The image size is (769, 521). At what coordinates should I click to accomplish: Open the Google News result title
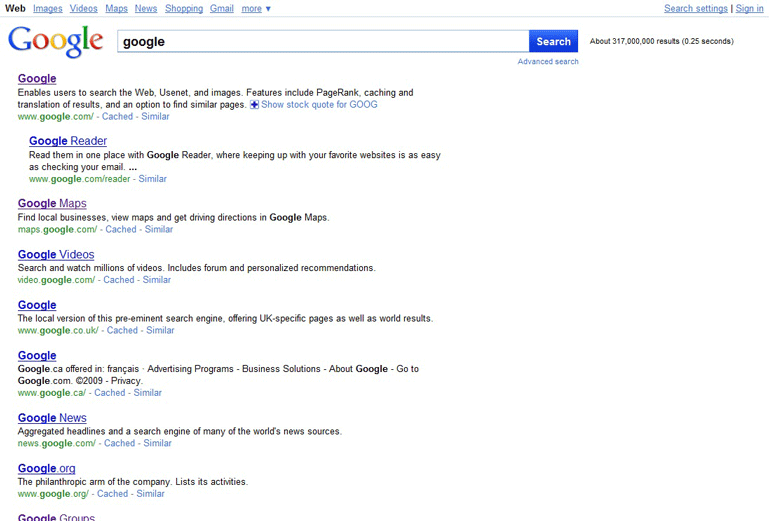coord(52,417)
